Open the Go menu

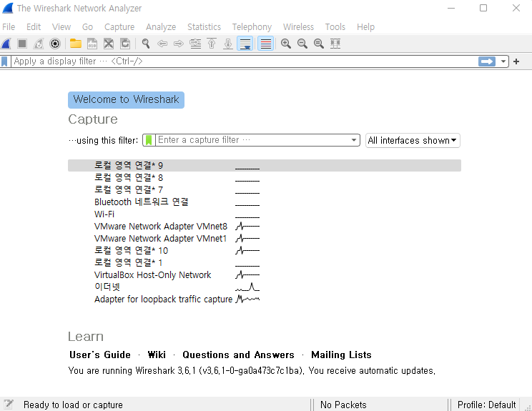click(87, 26)
